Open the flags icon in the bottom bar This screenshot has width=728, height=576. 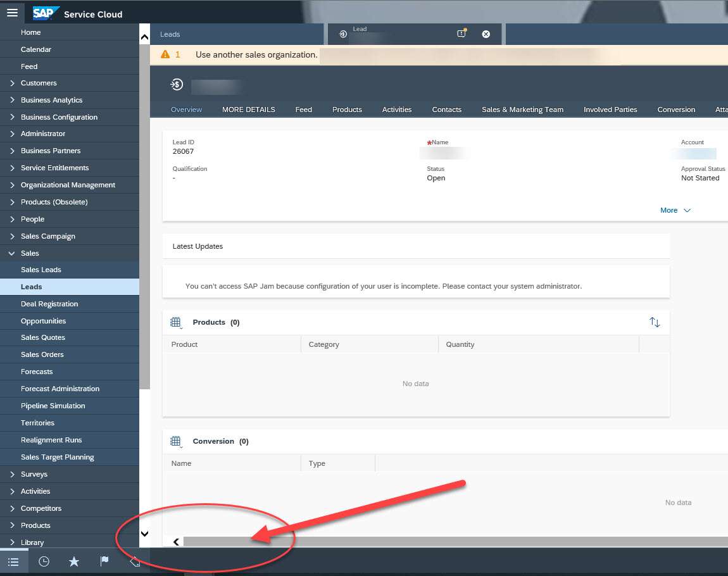click(104, 561)
